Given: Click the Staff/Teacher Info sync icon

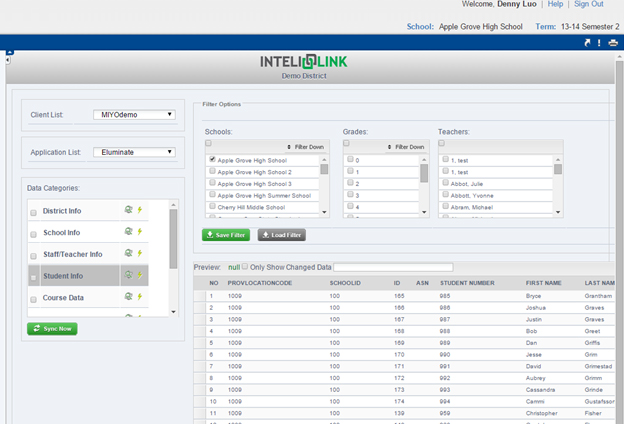Looking at the screenshot, I should click(128, 253).
